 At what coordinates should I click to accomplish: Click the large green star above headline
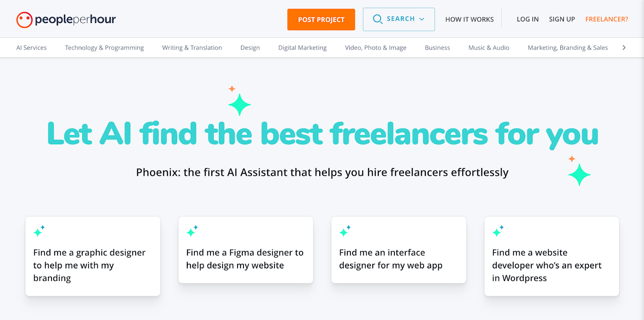coord(239,105)
